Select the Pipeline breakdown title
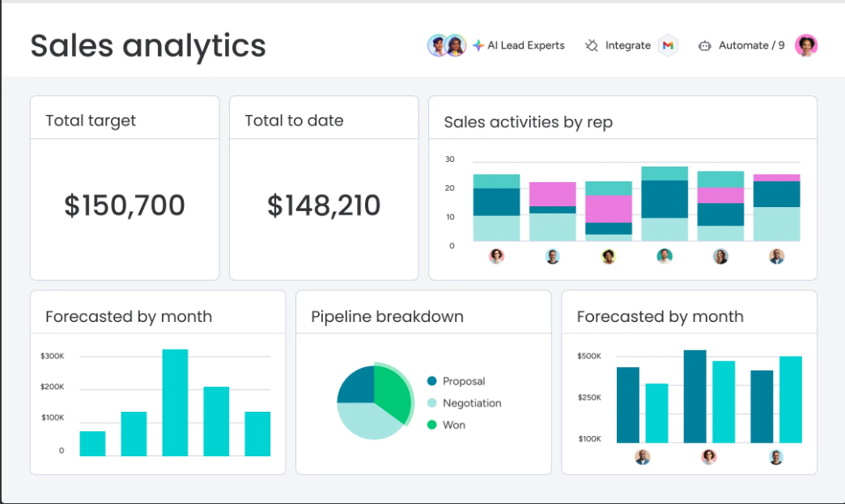Viewport: 845px width, 504px height. [x=387, y=316]
